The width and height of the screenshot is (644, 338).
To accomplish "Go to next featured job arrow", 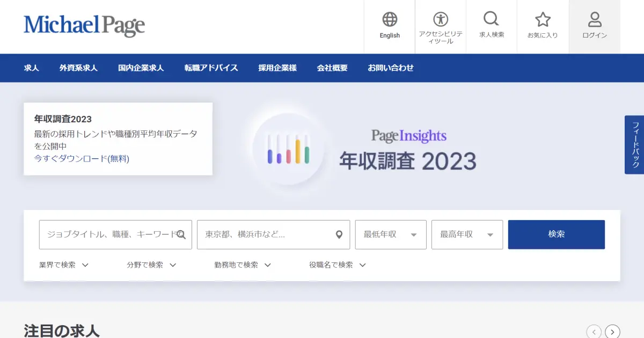I will pos(613,332).
